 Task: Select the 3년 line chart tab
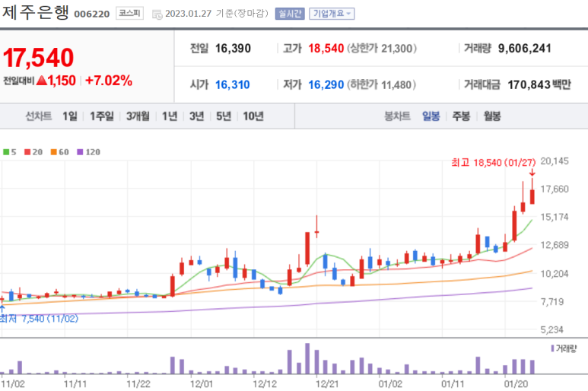click(x=196, y=116)
